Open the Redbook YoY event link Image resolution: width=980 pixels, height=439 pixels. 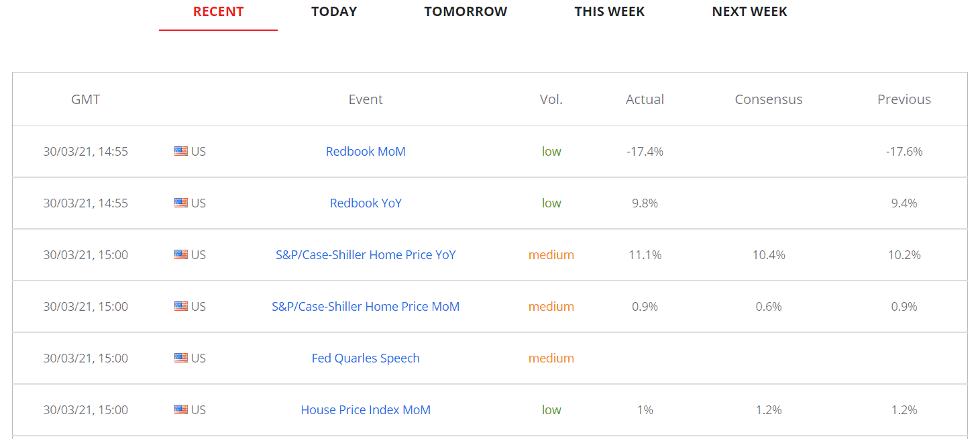click(x=366, y=203)
